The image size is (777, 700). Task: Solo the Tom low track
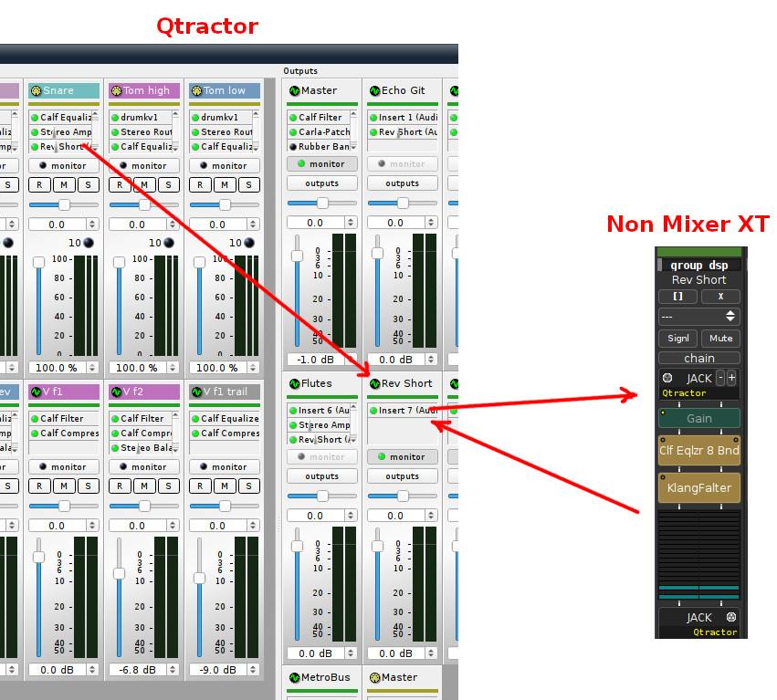(x=248, y=184)
